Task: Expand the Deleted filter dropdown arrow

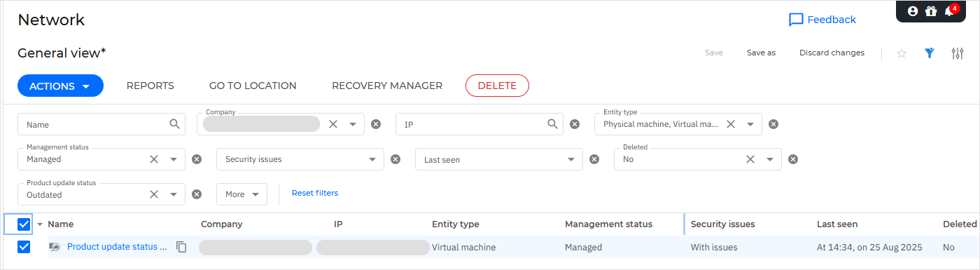Action: [x=770, y=159]
